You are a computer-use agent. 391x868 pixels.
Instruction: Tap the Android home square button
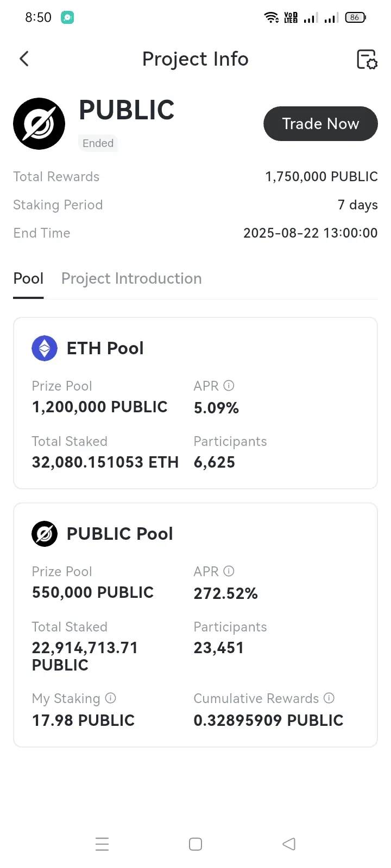click(x=195, y=844)
